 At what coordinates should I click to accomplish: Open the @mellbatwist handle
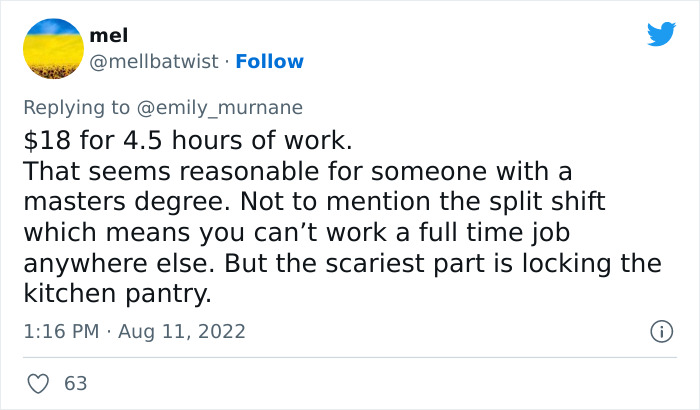154,61
